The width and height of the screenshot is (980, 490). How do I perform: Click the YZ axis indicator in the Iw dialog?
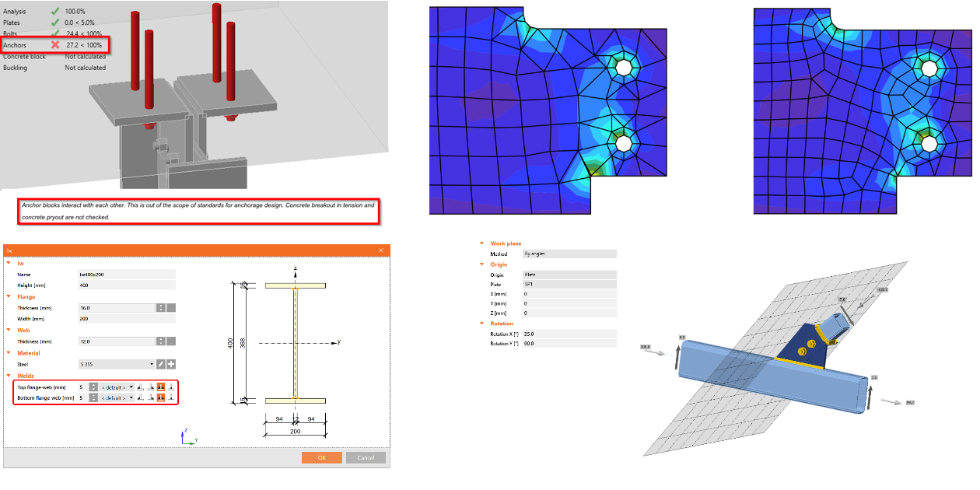pyautogui.click(x=190, y=436)
